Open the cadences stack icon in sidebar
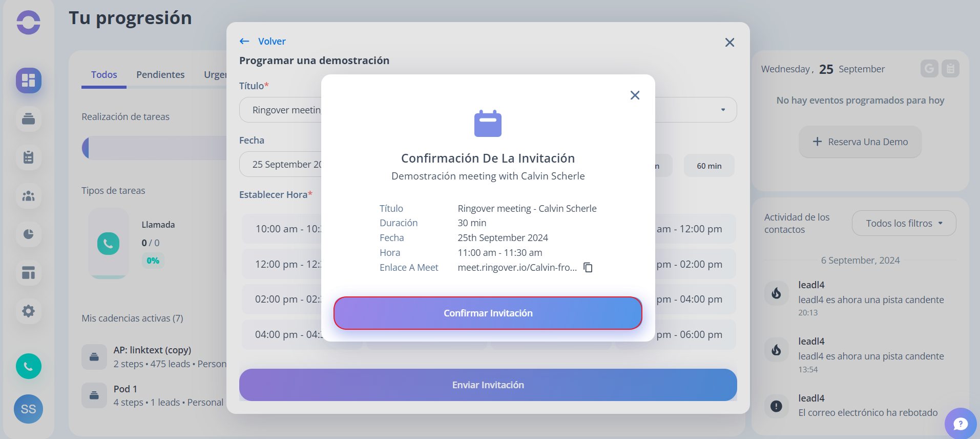The width and height of the screenshot is (980, 439). pos(28,119)
